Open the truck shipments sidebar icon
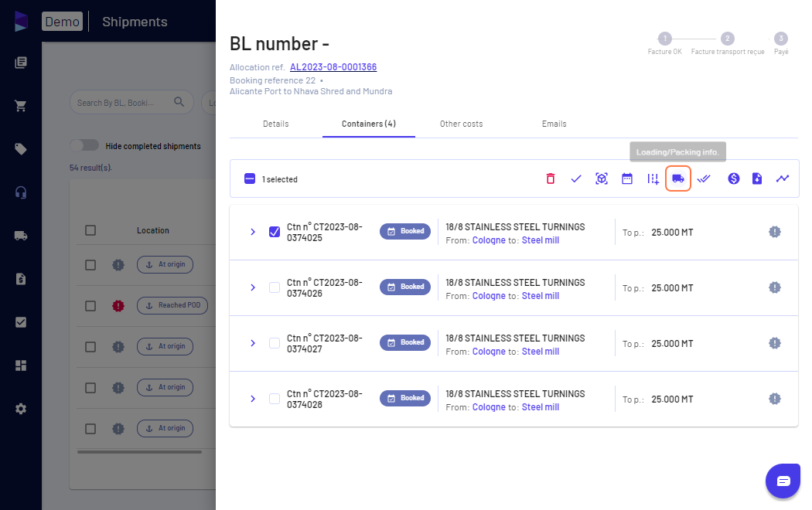 coord(21,236)
